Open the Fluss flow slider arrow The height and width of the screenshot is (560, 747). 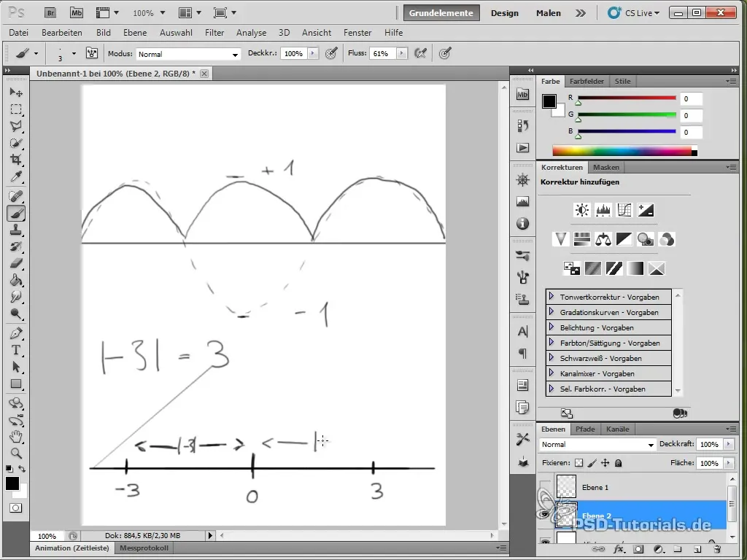[402, 53]
